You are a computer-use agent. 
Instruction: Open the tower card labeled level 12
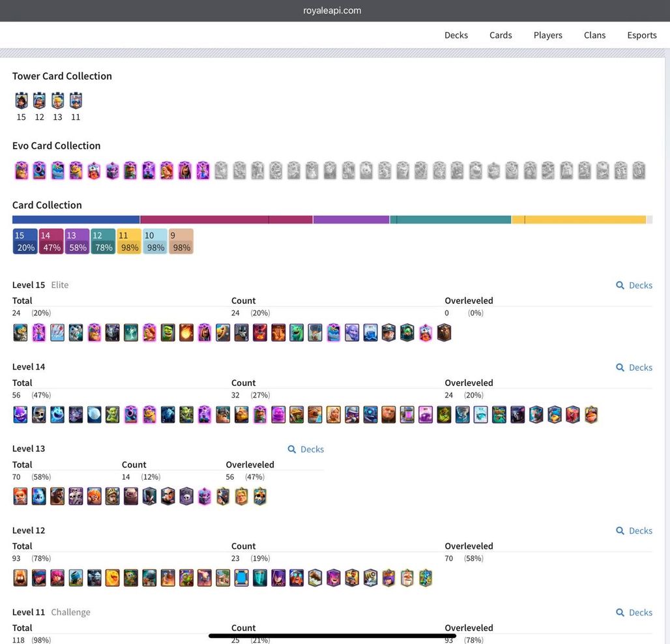(x=39, y=101)
